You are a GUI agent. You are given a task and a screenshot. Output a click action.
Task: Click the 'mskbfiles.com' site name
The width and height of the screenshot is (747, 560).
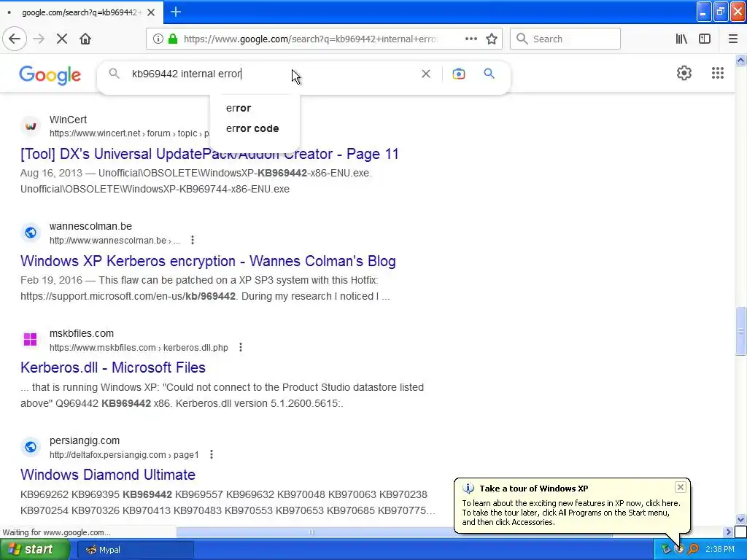click(82, 334)
